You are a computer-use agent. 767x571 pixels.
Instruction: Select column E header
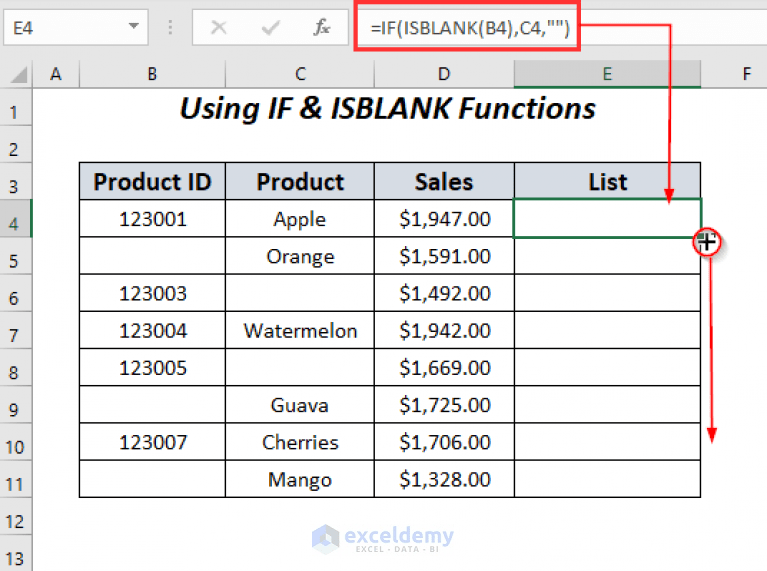coord(607,74)
